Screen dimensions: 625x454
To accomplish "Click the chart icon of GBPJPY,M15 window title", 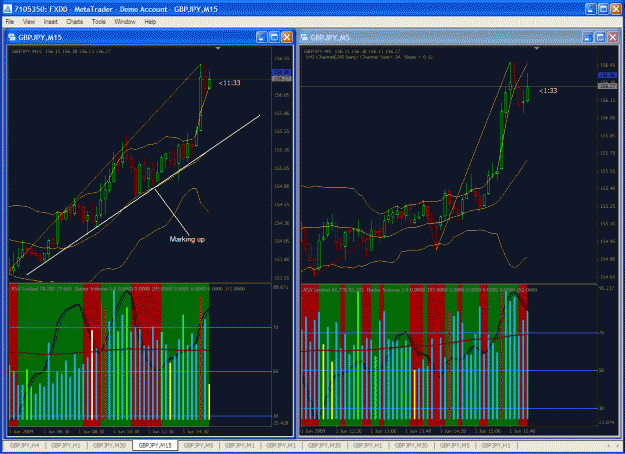I will [12, 37].
